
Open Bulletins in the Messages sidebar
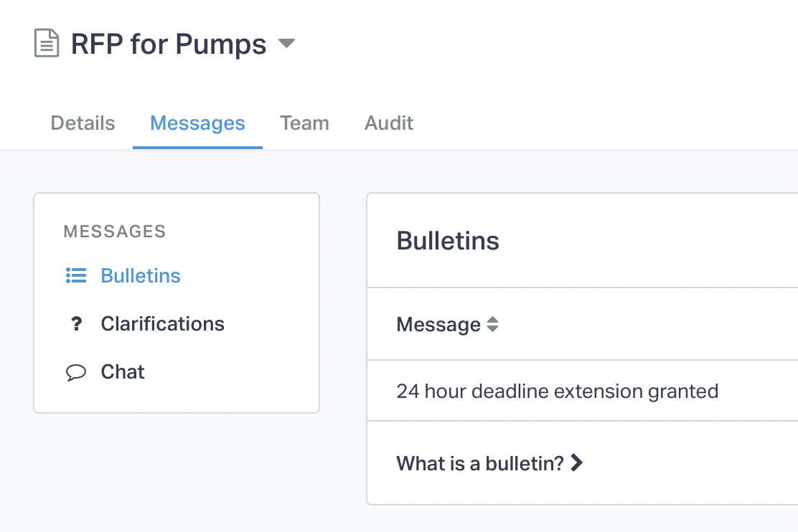point(141,275)
